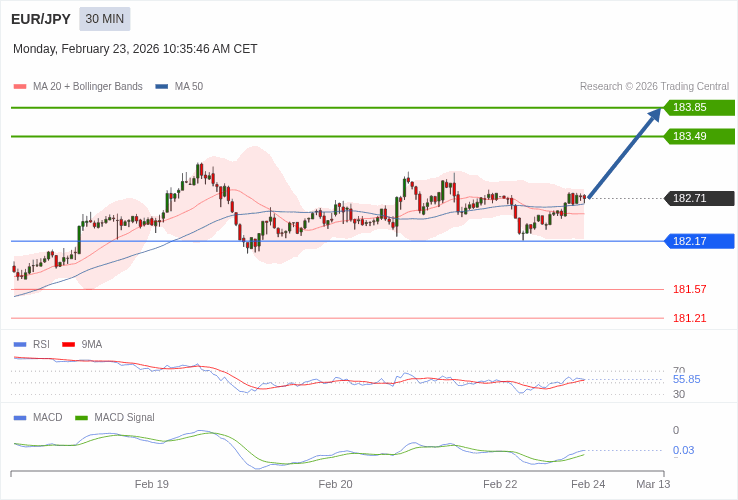Click the 9MA legend label
This screenshot has width=738, height=500.
click(92, 345)
